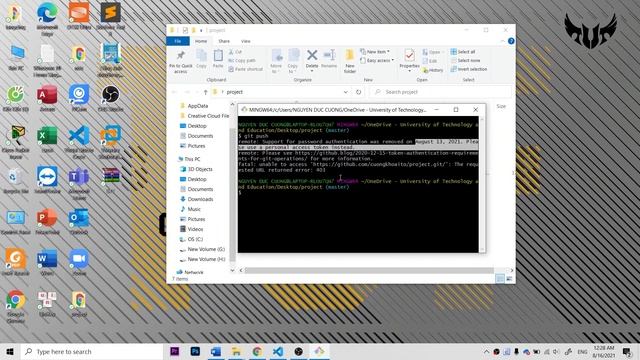Click Select none in the ribbon
This screenshot has width=640, height=360.
(465, 60)
